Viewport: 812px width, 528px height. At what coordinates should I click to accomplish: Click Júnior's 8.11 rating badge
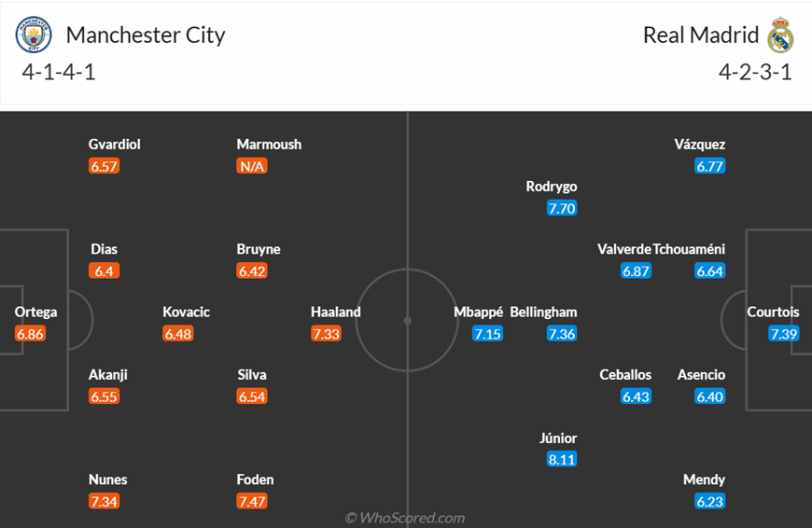coord(562,459)
